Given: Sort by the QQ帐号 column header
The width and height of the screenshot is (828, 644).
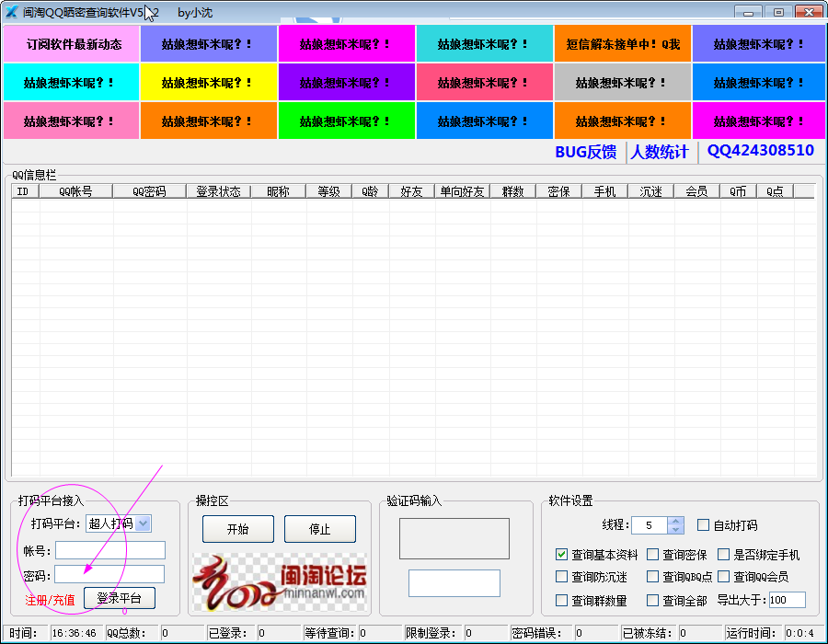Looking at the screenshot, I should coord(76,191).
